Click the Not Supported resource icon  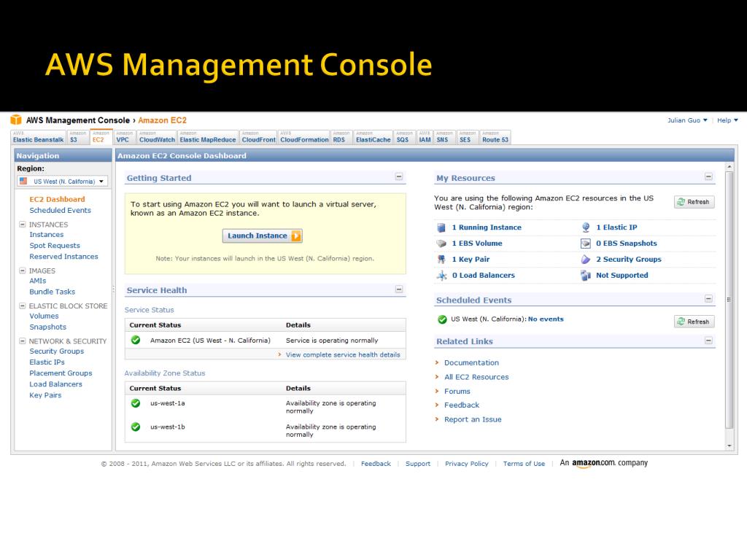[586, 275]
